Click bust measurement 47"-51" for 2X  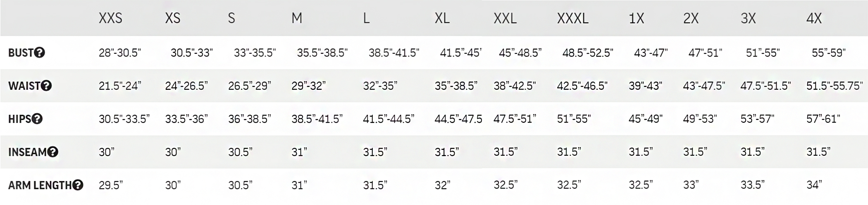click(x=705, y=53)
